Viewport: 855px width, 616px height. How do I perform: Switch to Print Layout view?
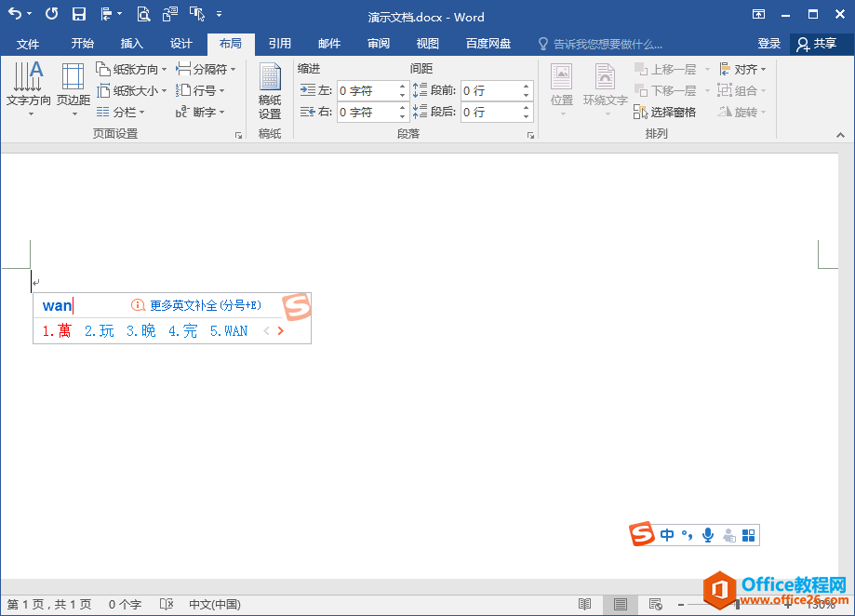point(620,604)
